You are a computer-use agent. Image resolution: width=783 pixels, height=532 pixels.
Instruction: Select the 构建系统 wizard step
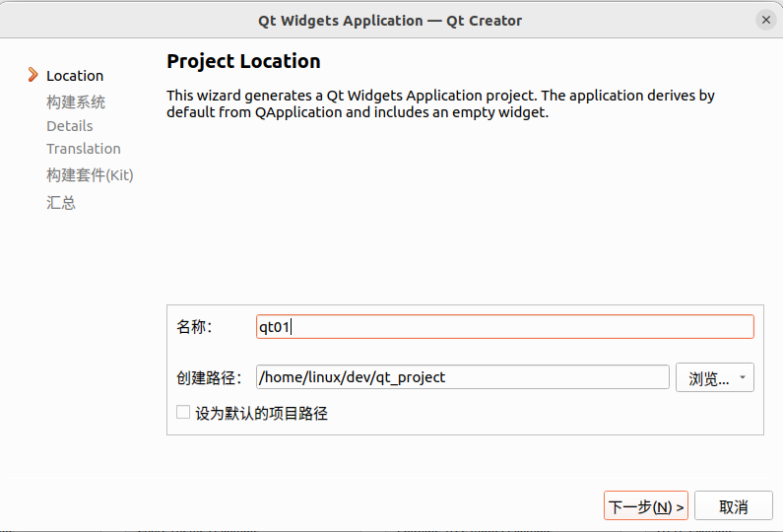tap(76, 101)
